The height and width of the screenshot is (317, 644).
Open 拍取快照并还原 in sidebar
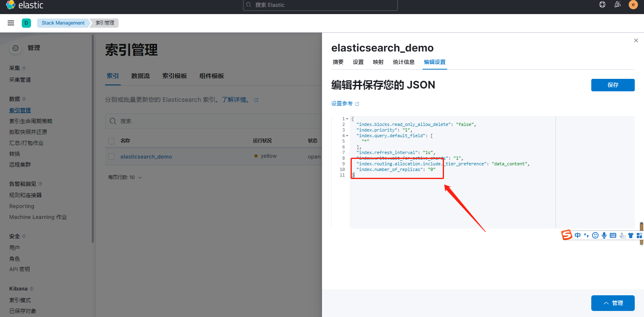tap(28, 132)
